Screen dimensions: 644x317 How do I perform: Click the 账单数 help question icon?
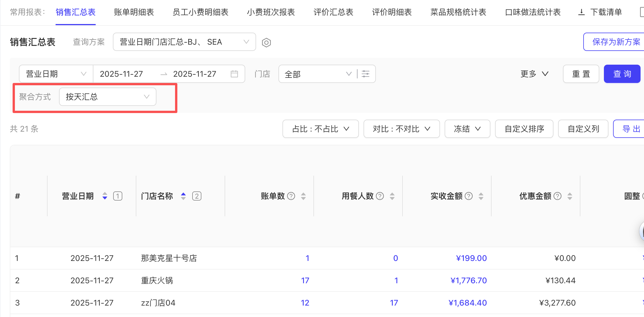pos(291,196)
